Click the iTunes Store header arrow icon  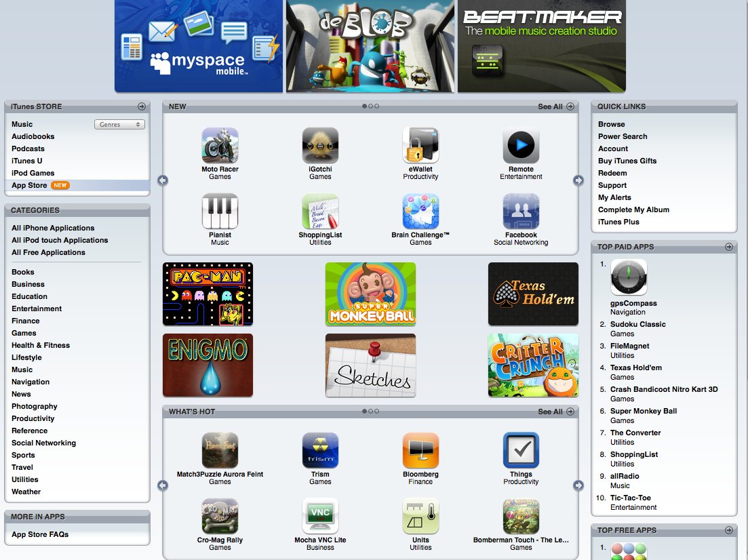tap(142, 106)
